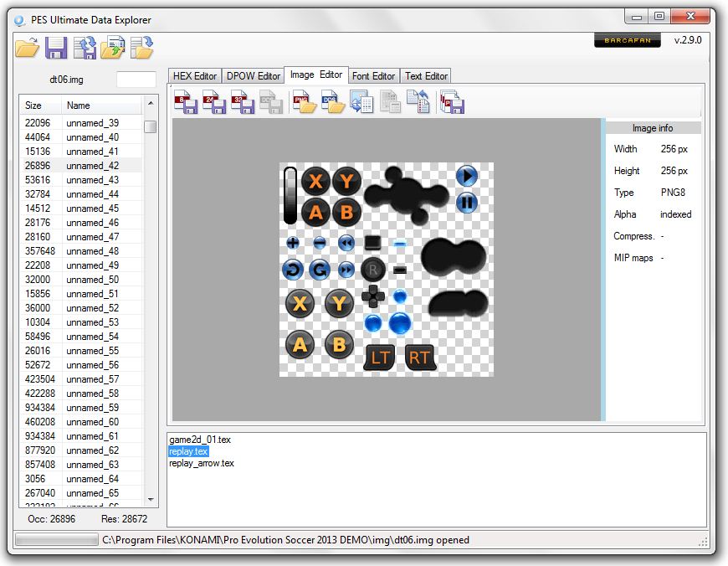Click the Image info panel header

[653, 128]
